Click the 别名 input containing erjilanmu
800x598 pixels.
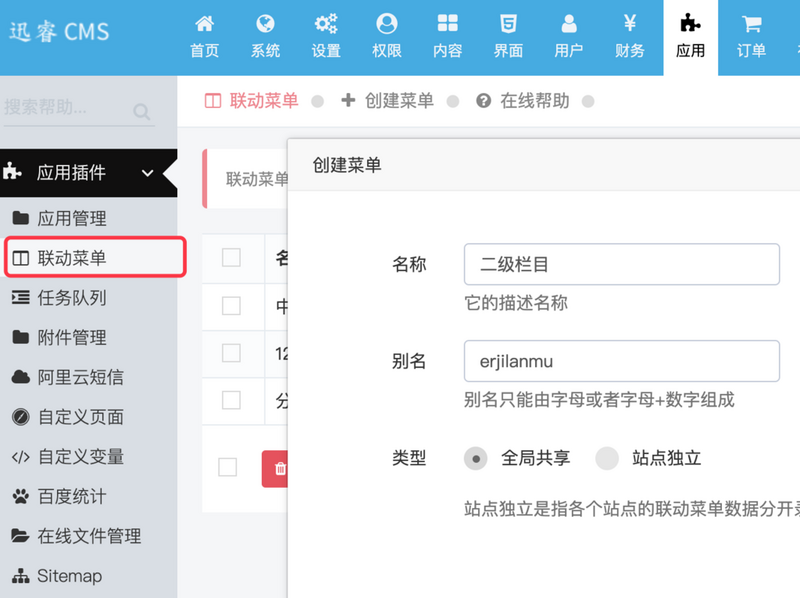coord(621,361)
